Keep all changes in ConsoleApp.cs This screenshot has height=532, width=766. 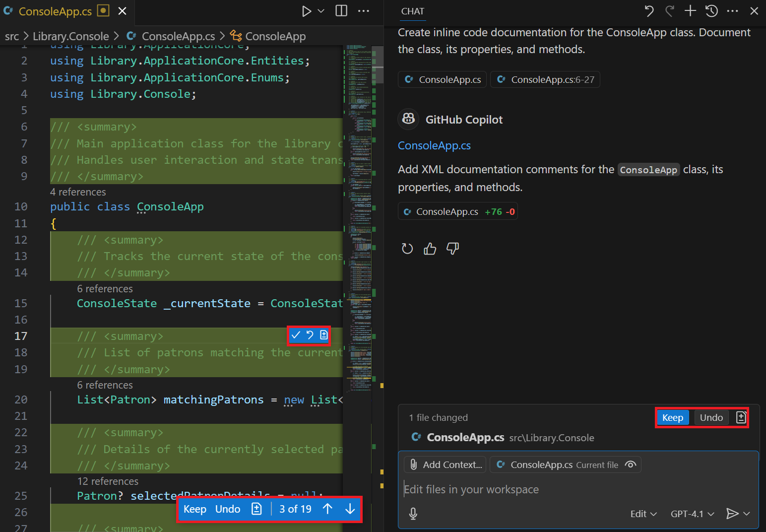point(672,417)
